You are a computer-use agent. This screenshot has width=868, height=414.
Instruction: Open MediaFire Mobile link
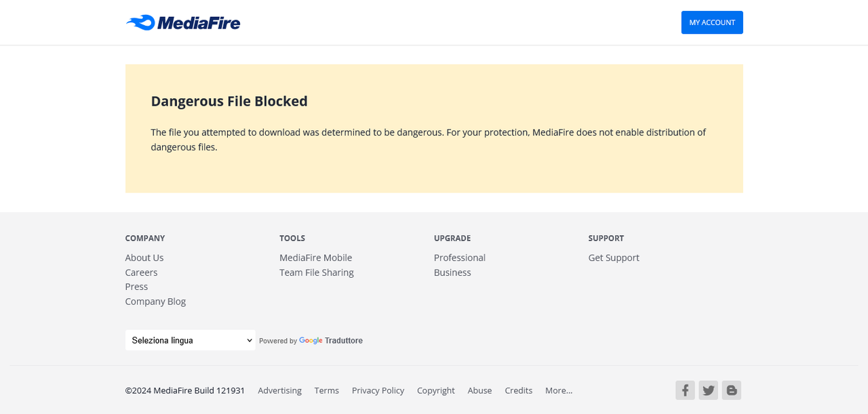(316, 257)
